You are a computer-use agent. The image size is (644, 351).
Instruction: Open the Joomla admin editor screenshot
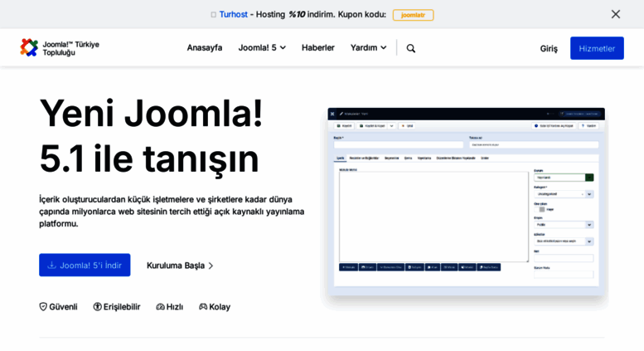point(466,202)
